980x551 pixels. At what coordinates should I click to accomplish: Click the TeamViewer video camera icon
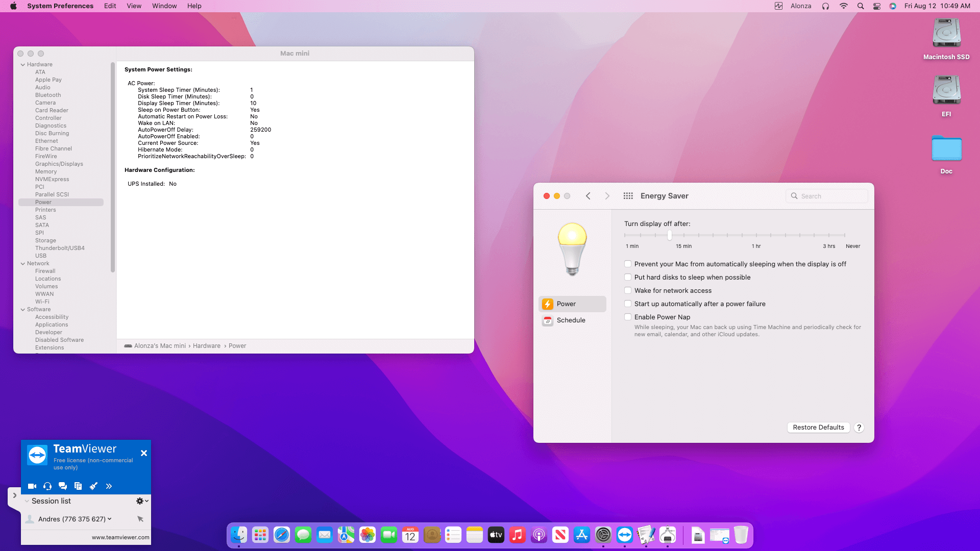coord(32,486)
